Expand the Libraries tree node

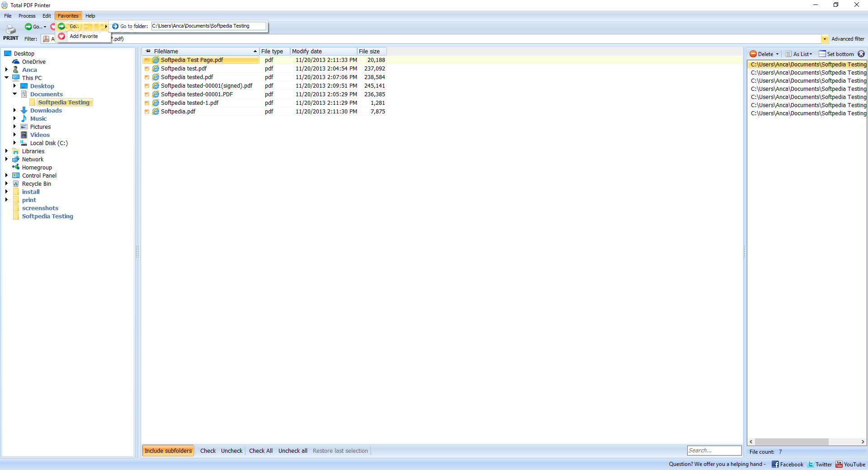coord(7,151)
